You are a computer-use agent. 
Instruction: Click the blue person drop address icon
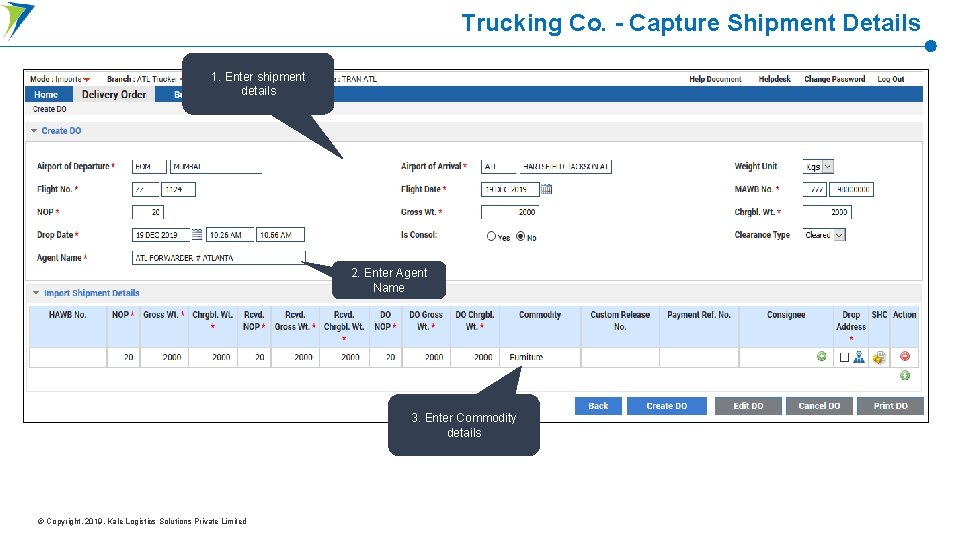click(859, 357)
